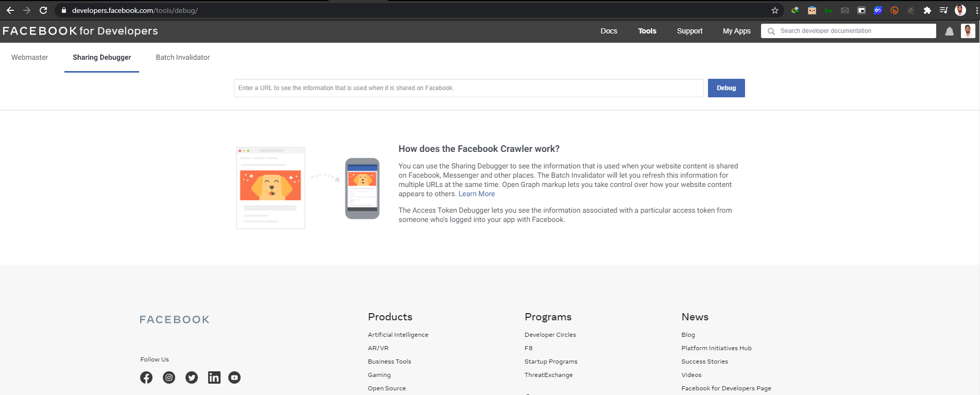This screenshot has height=395, width=980.
Task: Open the Support menu
Action: pyautogui.click(x=689, y=31)
